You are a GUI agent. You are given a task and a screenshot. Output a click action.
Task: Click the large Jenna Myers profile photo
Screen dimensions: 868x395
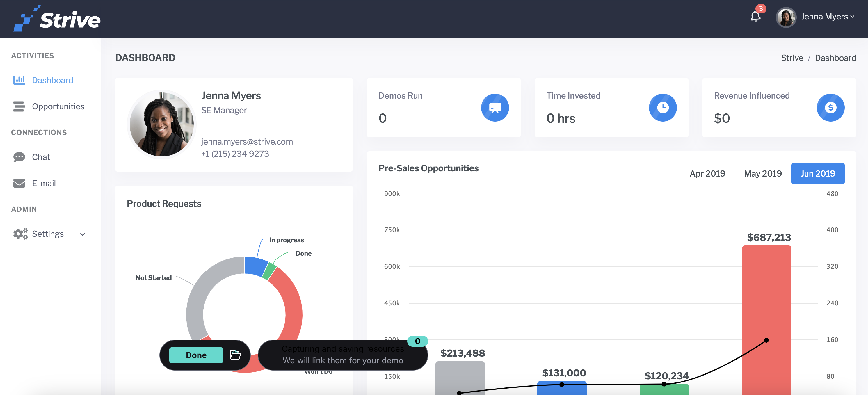coord(161,124)
